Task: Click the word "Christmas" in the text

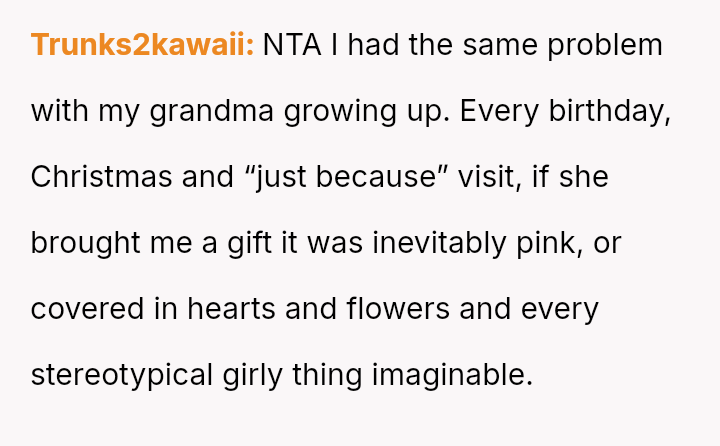Action: pyautogui.click(x=89, y=177)
